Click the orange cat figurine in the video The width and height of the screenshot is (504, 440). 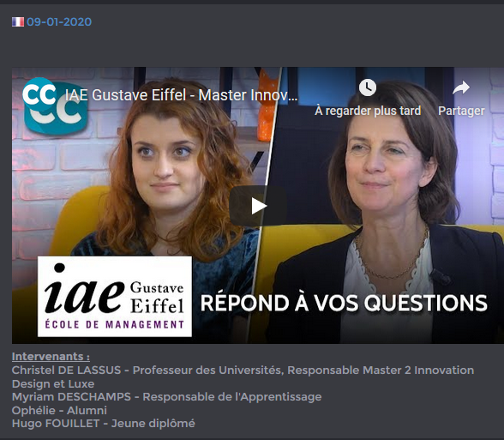(x=267, y=106)
